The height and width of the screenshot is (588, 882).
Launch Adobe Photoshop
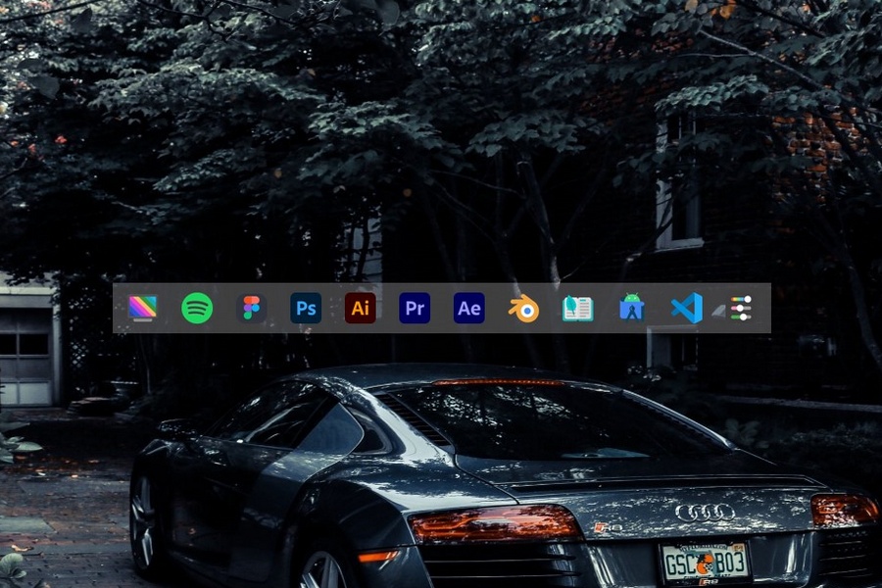306,309
